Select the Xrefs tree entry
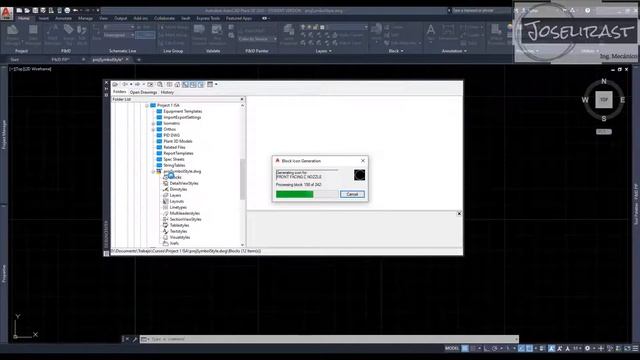The image size is (640, 360). (x=174, y=243)
